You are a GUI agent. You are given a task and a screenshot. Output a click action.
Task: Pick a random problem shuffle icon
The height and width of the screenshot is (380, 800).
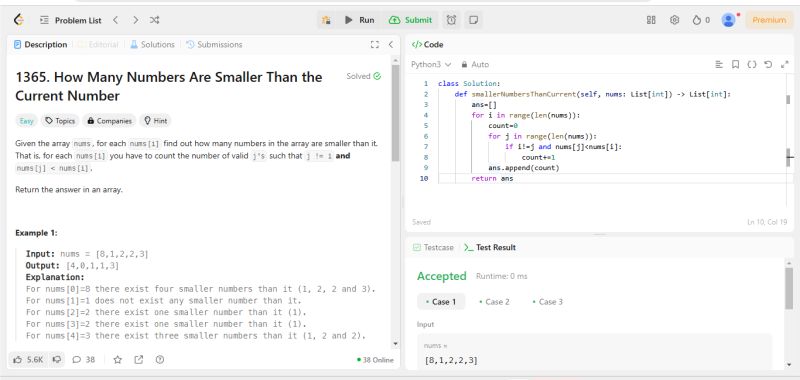[x=155, y=20]
